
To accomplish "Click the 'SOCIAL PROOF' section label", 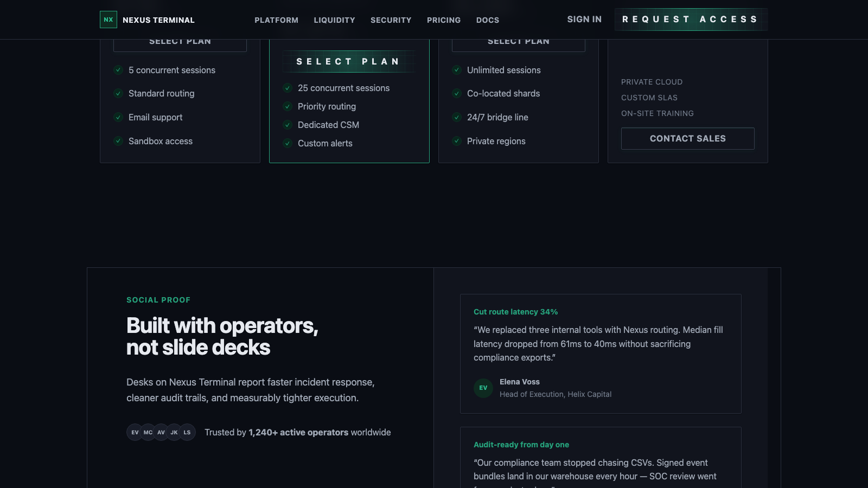I will click(x=158, y=300).
